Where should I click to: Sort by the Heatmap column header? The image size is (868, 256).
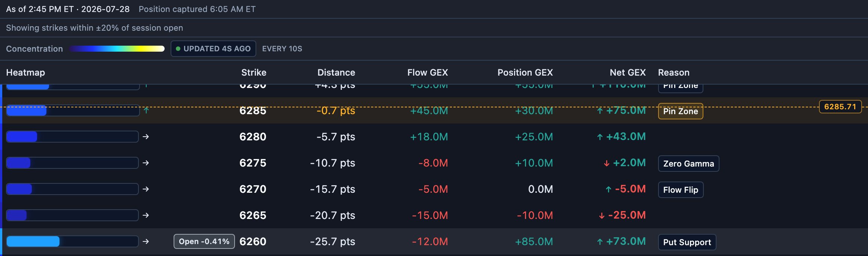pos(25,73)
